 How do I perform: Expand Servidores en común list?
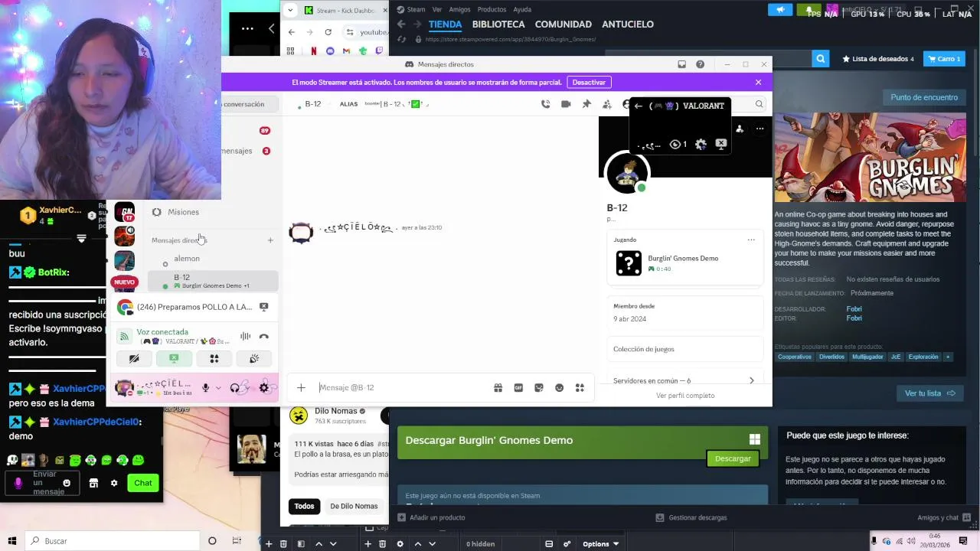click(x=685, y=380)
